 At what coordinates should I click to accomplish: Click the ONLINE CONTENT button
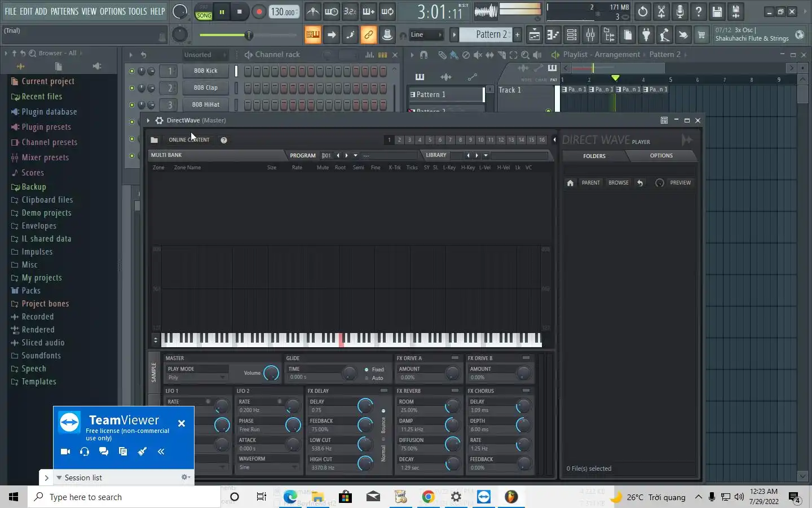pyautogui.click(x=189, y=140)
